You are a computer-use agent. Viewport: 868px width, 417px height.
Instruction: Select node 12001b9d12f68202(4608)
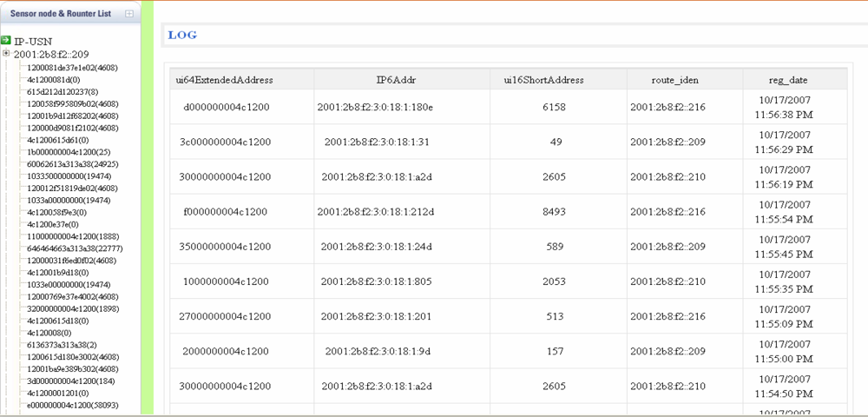pos(72,116)
